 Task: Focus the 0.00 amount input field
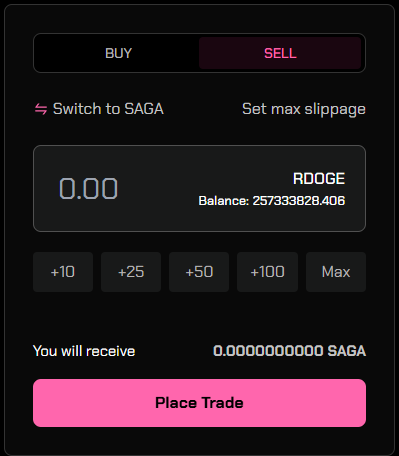88,188
